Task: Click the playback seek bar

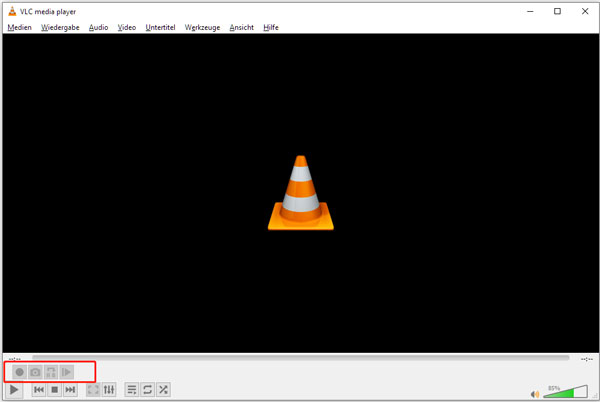Action: click(300, 357)
